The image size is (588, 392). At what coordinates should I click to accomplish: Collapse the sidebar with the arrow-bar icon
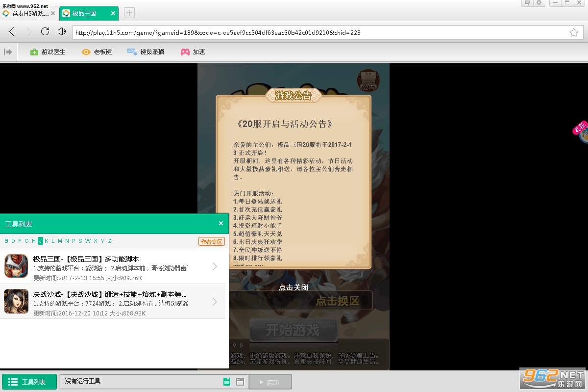point(8,52)
